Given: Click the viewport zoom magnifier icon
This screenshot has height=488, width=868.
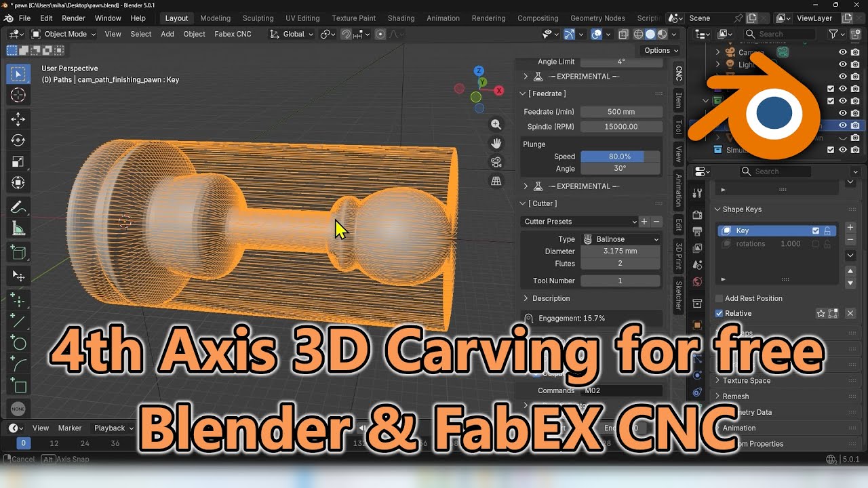Looking at the screenshot, I should tap(496, 124).
